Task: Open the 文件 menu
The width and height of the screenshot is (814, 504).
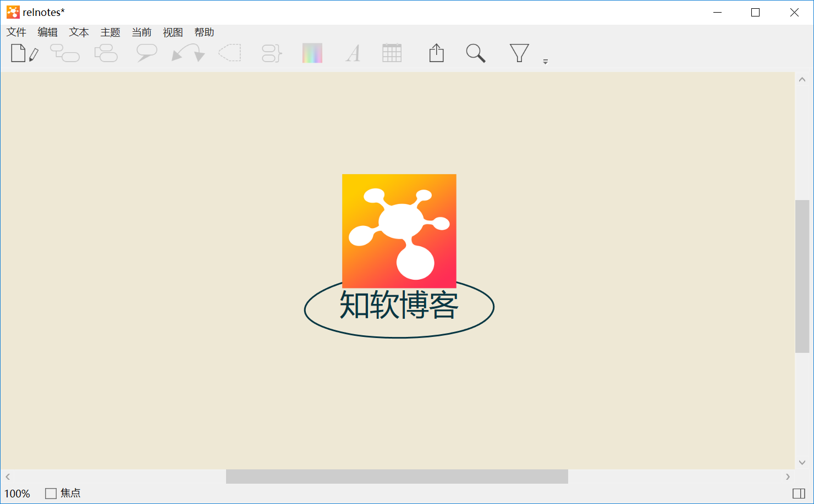Action: (x=16, y=32)
